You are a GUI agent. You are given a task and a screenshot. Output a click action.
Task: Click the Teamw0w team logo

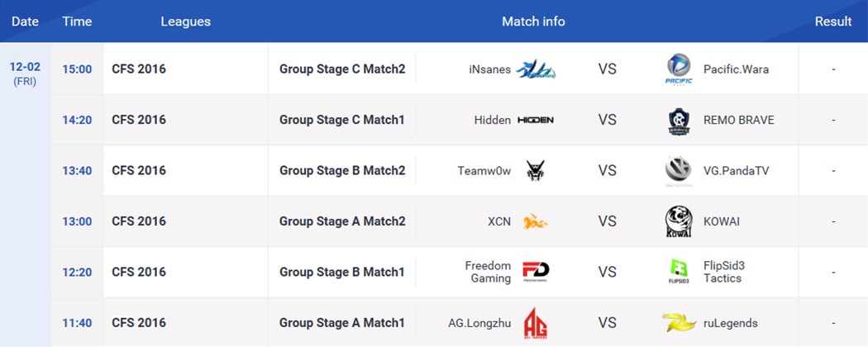[x=536, y=171]
